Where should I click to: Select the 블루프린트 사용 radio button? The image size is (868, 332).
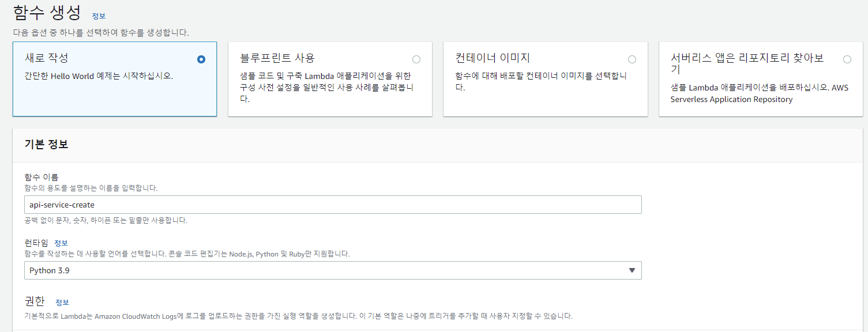click(x=416, y=59)
